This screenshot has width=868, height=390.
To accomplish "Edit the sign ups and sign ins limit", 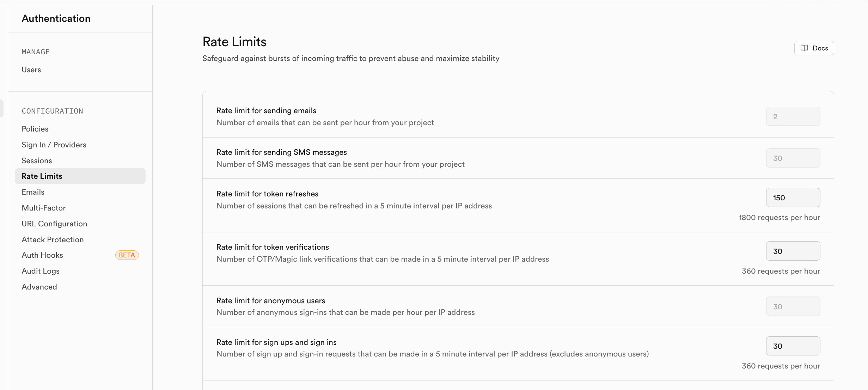I will (793, 346).
